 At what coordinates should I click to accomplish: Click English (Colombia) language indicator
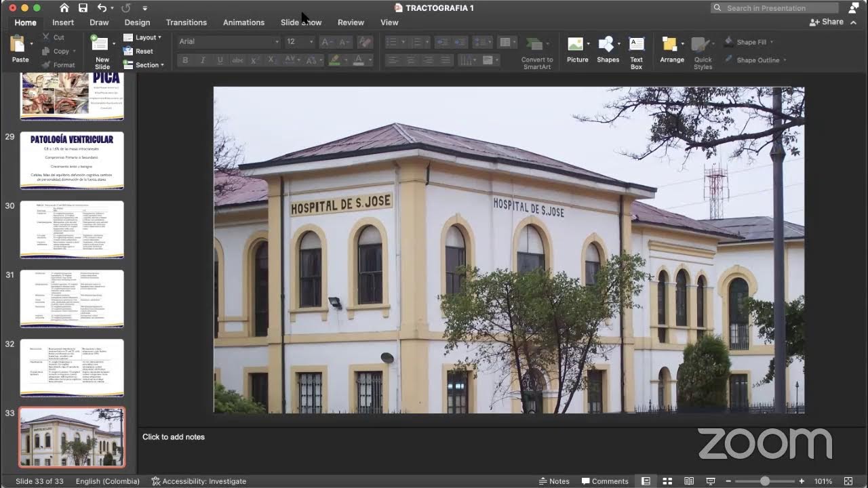[108, 481]
